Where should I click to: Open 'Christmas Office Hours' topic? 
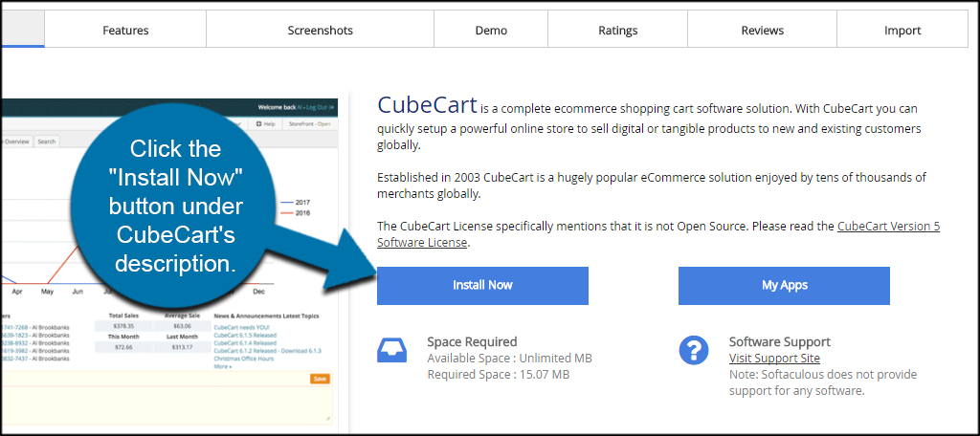pyautogui.click(x=242, y=359)
